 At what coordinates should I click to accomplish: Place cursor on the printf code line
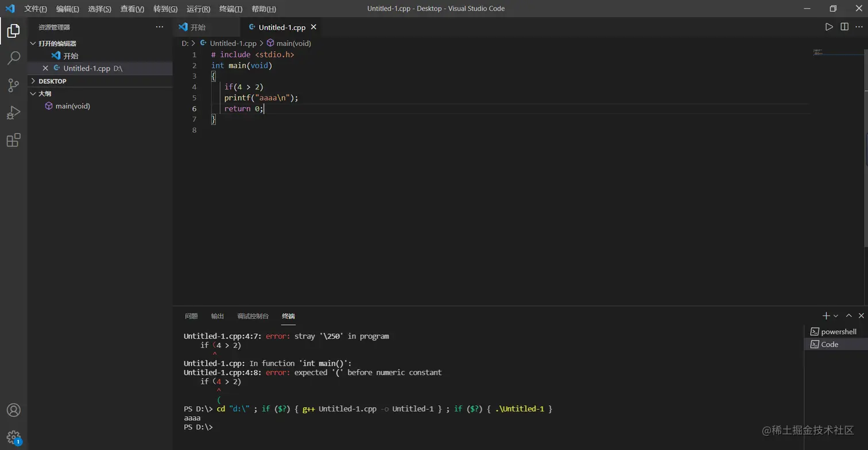click(x=261, y=98)
